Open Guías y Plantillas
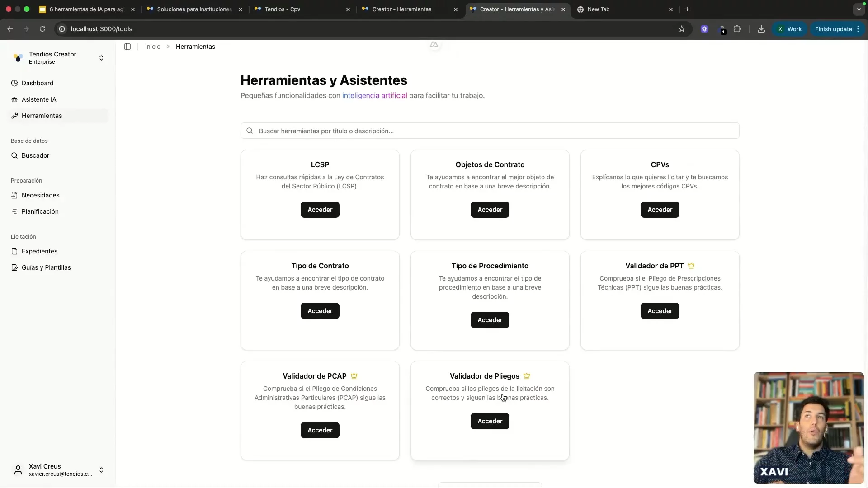Screen dimensions: 868x488 (46, 267)
